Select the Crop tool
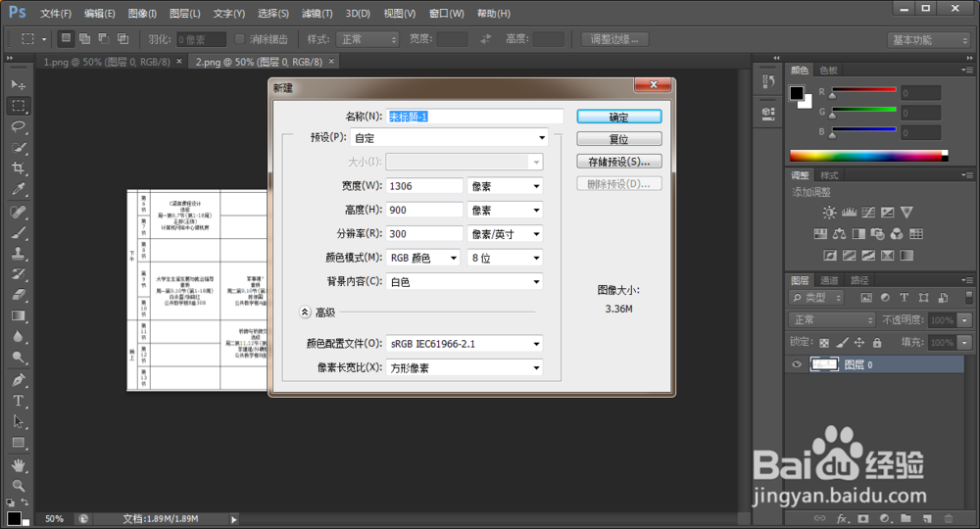Screen dimensions: 980x529 (x=18, y=168)
